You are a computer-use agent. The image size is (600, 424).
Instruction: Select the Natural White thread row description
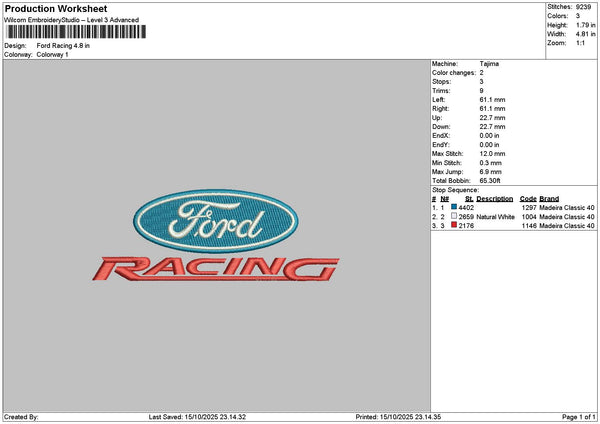pos(495,216)
